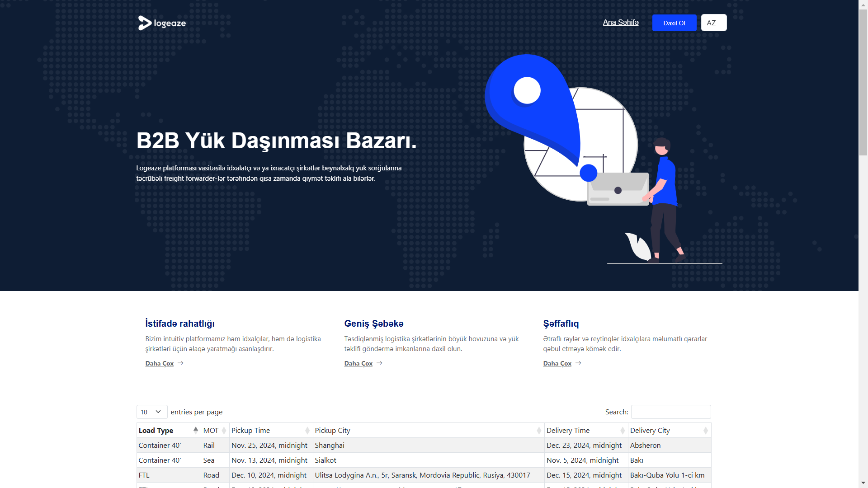Open Daha Çox link under Geniş Şəbəkə
This screenshot has height=488, width=868.
pos(358,363)
